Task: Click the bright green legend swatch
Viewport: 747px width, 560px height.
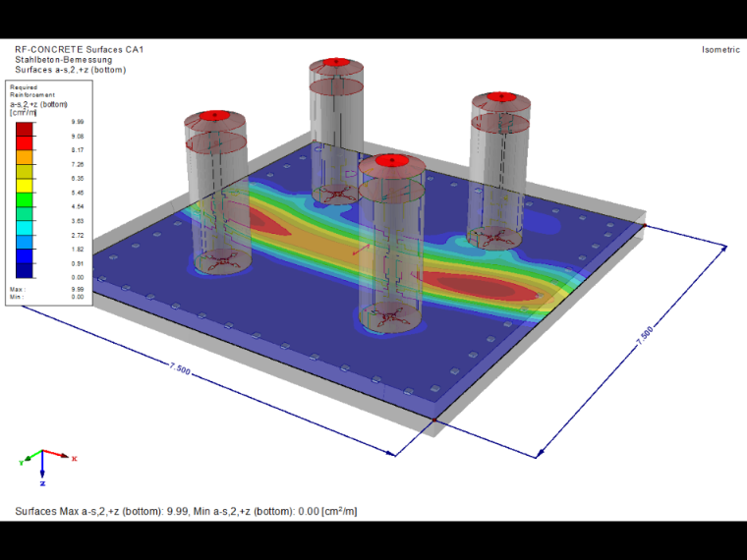Action: point(25,199)
